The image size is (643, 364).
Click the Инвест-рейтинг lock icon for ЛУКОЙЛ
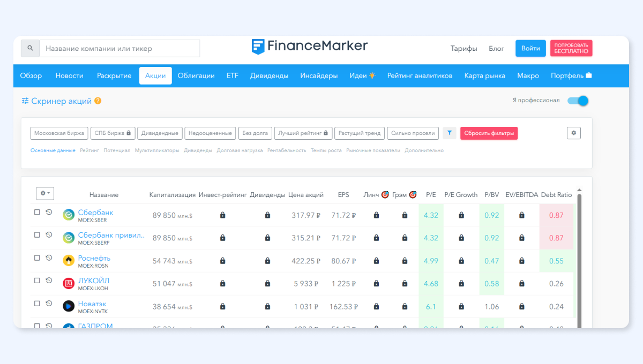(222, 284)
